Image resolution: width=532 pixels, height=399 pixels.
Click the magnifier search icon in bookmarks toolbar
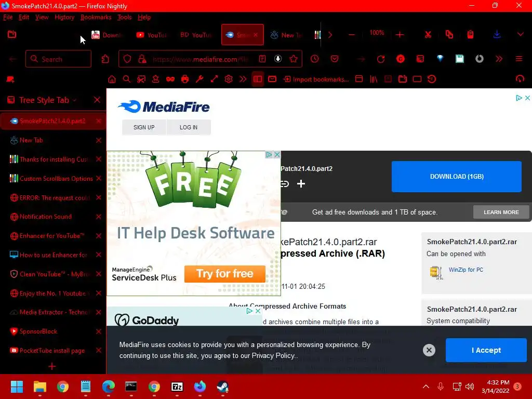tap(127, 79)
